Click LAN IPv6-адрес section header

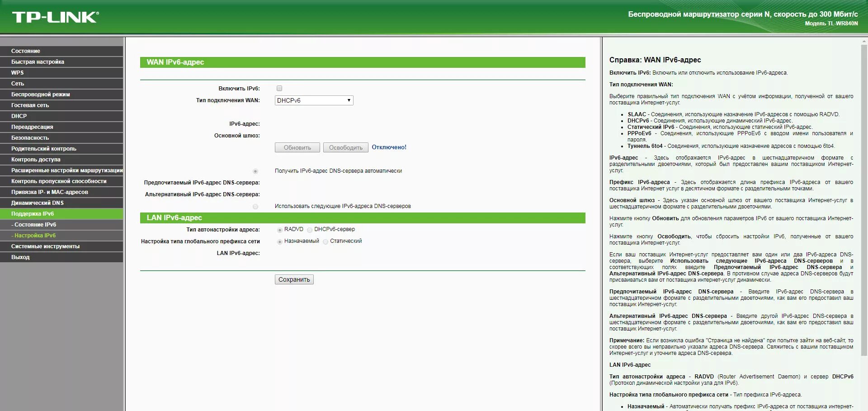click(363, 218)
